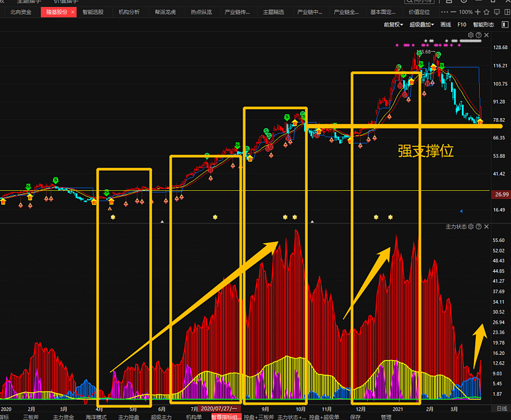The width and height of the screenshot is (511, 420).
Task: Click 保存 to save indicator layout
Action: (x=355, y=417)
